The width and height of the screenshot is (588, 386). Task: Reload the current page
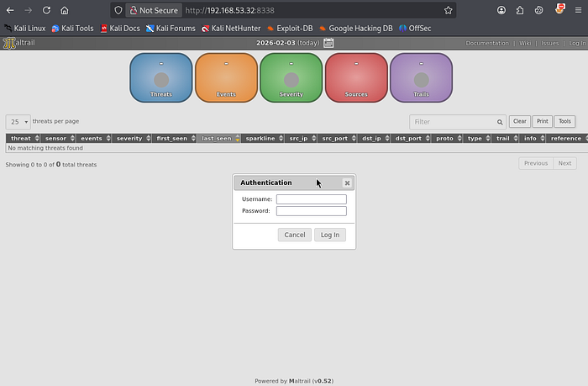pyautogui.click(x=46, y=10)
